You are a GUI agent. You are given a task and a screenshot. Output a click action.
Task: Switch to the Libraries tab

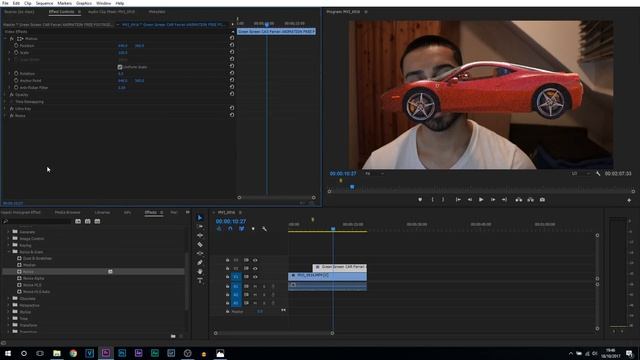[102, 212]
